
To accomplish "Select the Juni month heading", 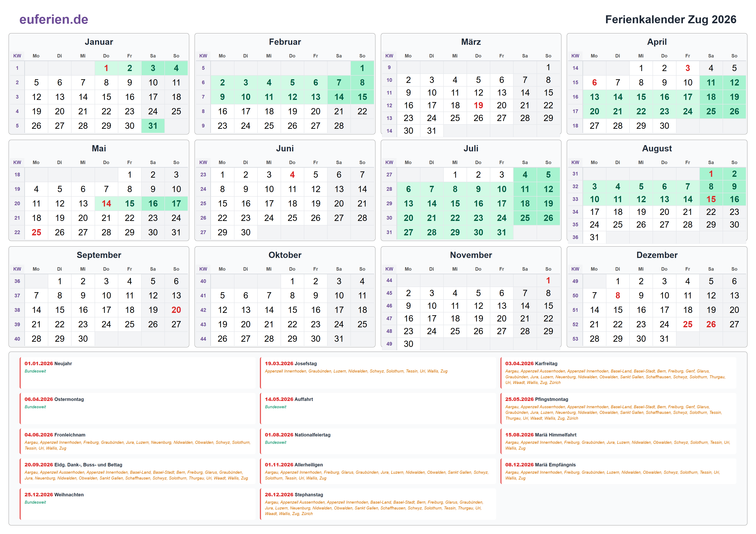I will 285,148.
